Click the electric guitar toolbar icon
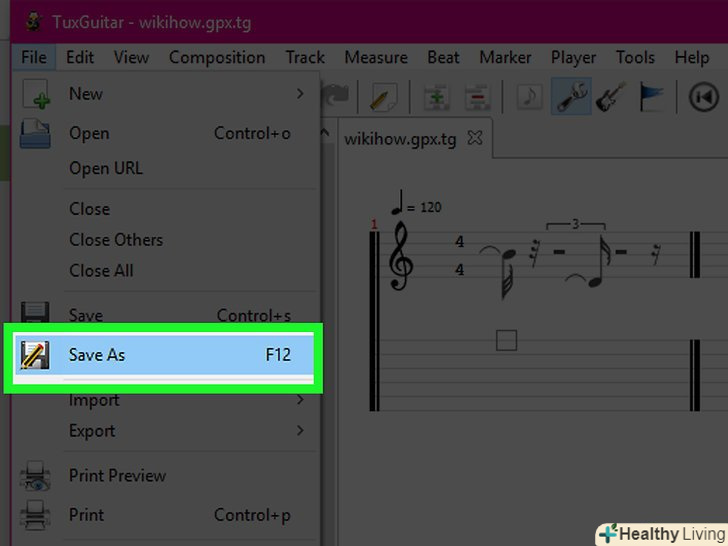 click(611, 97)
